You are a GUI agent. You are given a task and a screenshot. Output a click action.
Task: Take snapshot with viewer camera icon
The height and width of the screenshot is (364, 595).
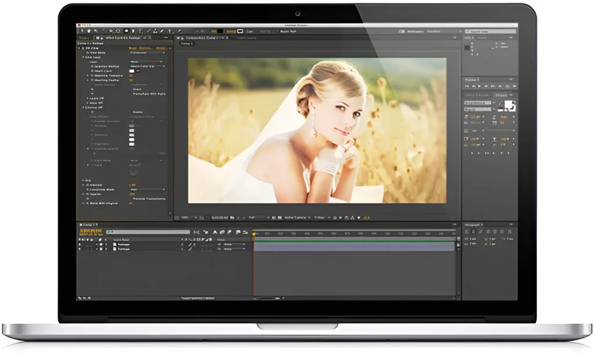232,218
